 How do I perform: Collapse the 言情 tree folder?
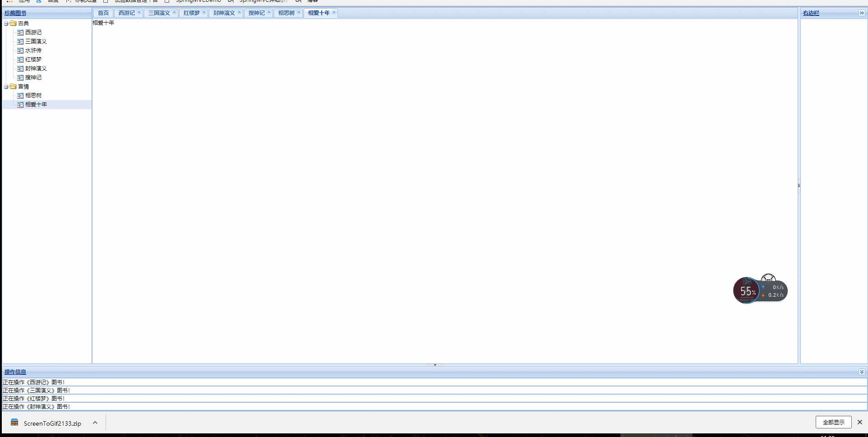[x=6, y=87]
